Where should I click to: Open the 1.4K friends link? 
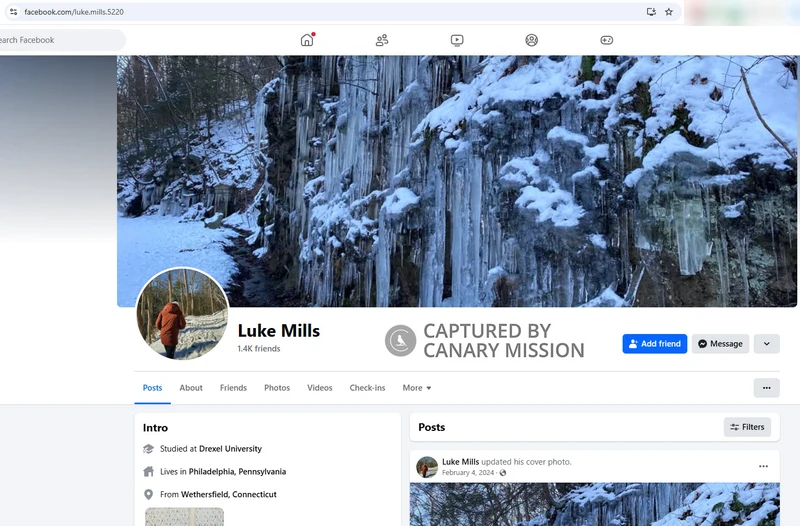(259, 348)
